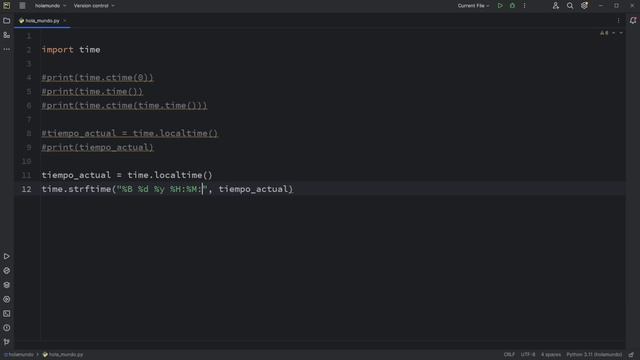The image size is (640, 360).
Task: Click inside the strftime format string
Action: (162, 189)
